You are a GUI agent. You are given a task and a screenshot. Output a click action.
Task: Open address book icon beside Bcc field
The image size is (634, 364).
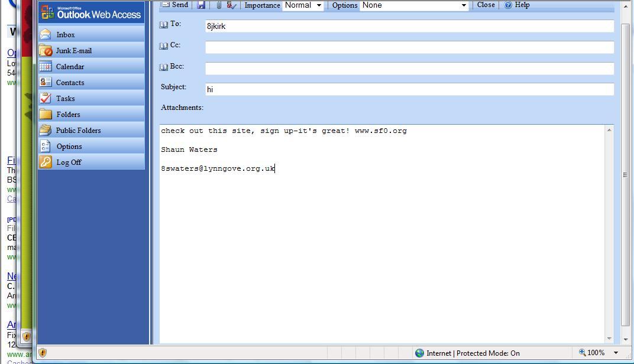tap(164, 67)
